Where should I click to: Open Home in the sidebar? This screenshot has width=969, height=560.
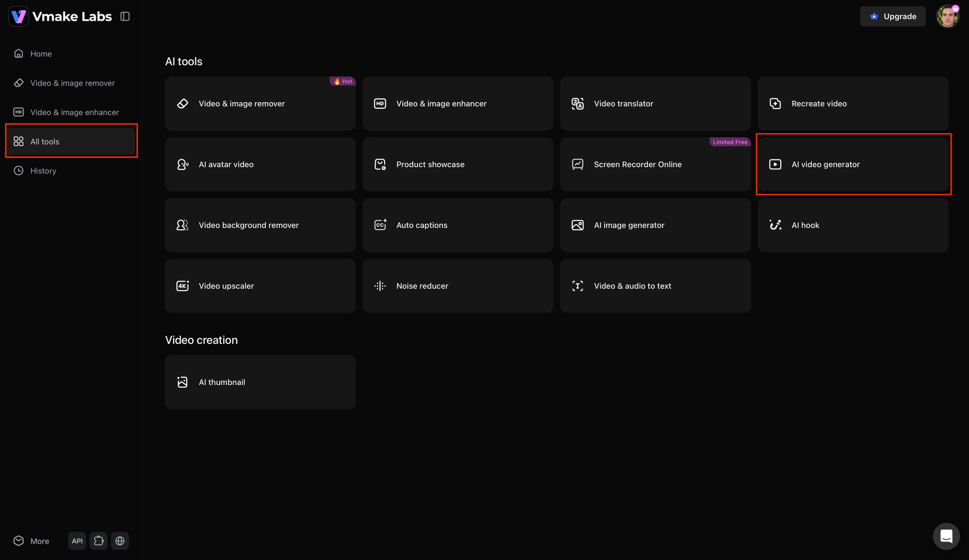point(71,53)
